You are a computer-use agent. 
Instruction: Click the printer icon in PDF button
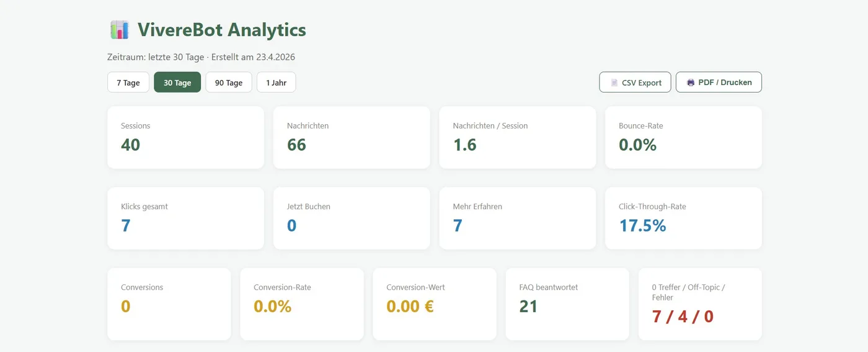click(691, 82)
